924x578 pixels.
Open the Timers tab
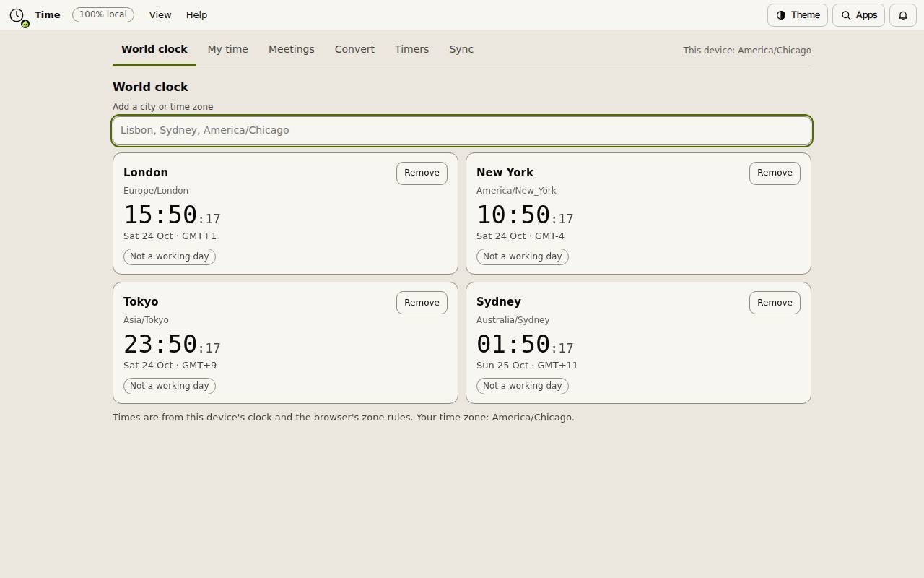click(x=411, y=49)
